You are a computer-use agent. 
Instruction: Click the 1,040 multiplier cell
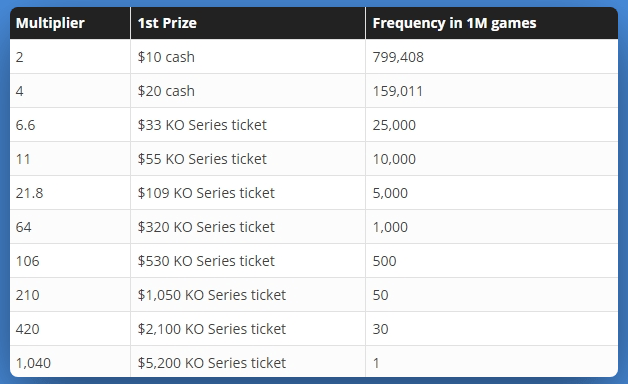pos(70,362)
